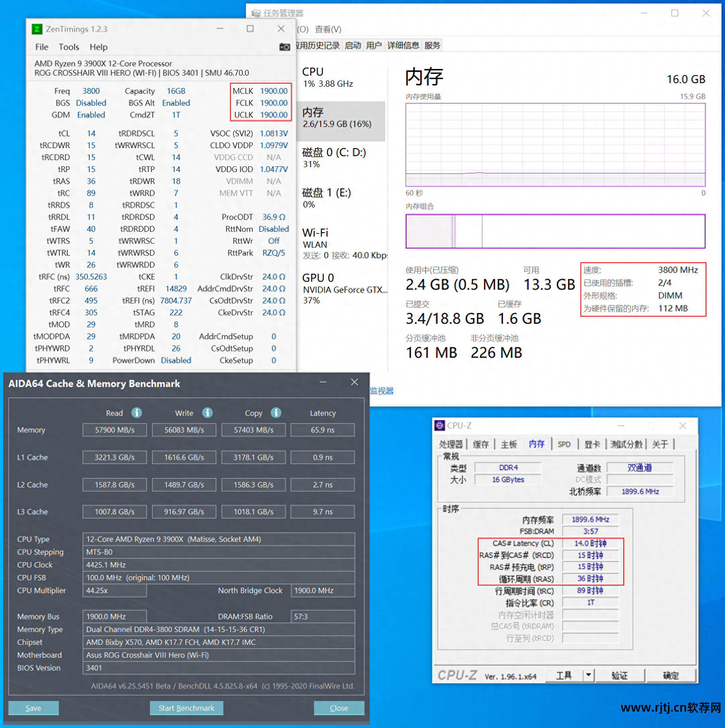Select the 显卡 tab in CPU-Z
725x728 pixels.
(x=592, y=444)
